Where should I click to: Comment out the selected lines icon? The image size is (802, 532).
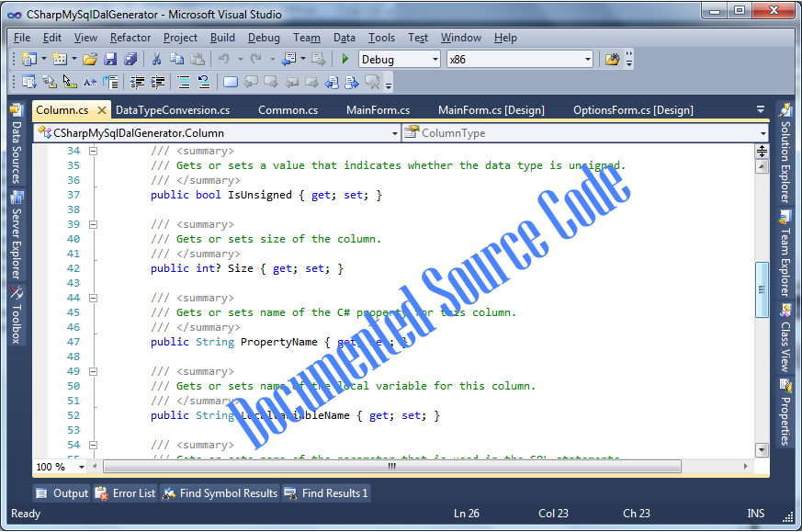coord(183,82)
